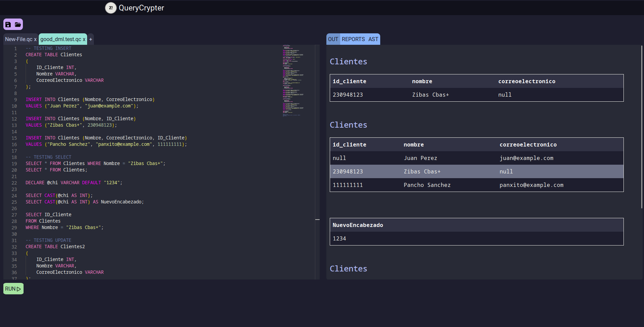This screenshot has height=327, width=644.
Task: Click the '-- TESTING SELECT' comment line
Action: (48, 157)
